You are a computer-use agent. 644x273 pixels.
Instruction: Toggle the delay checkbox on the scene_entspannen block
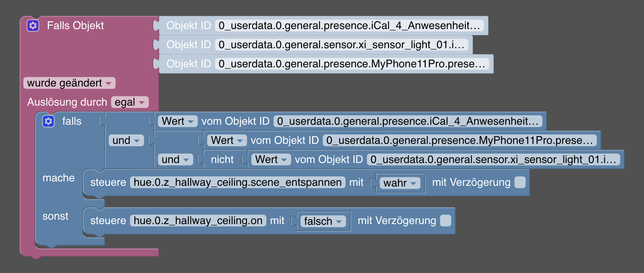click(x=520, y=182)
